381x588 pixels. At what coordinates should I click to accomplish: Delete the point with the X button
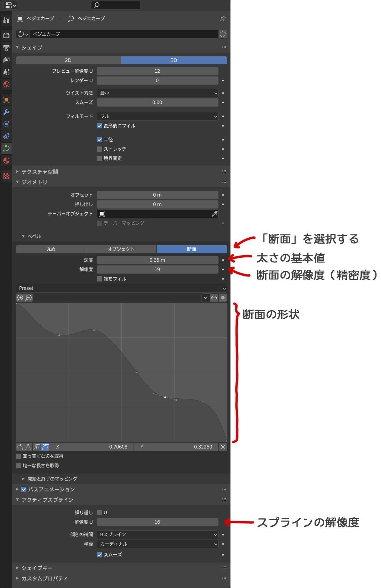click(223, 447)
